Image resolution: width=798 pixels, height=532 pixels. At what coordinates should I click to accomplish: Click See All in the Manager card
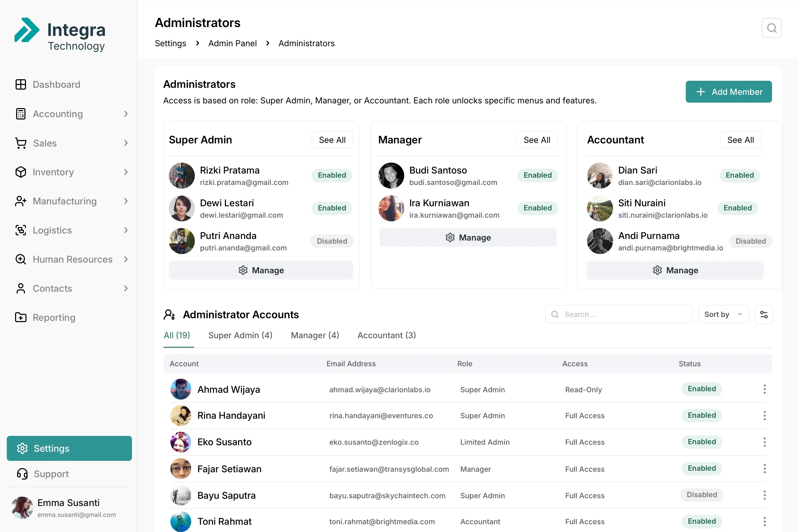537,139
